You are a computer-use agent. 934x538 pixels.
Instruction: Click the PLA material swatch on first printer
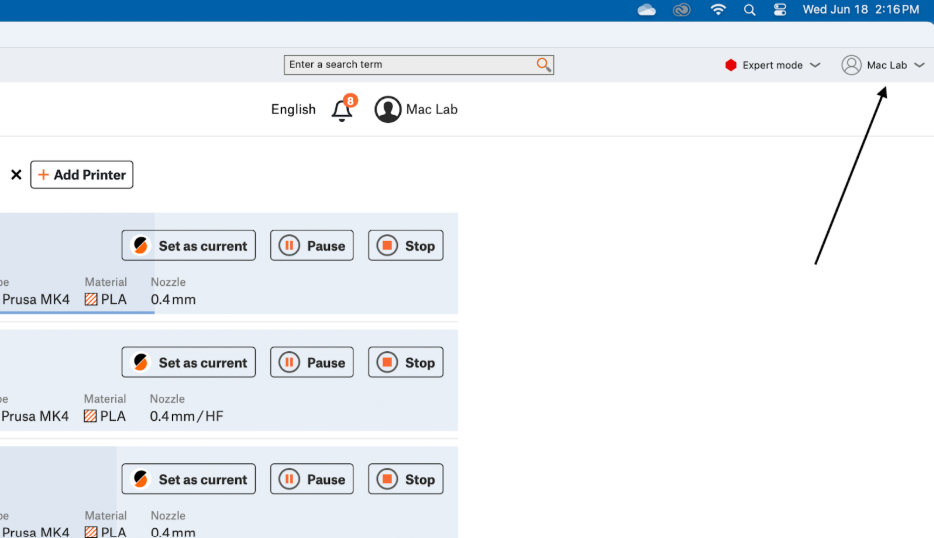(91, 299)
